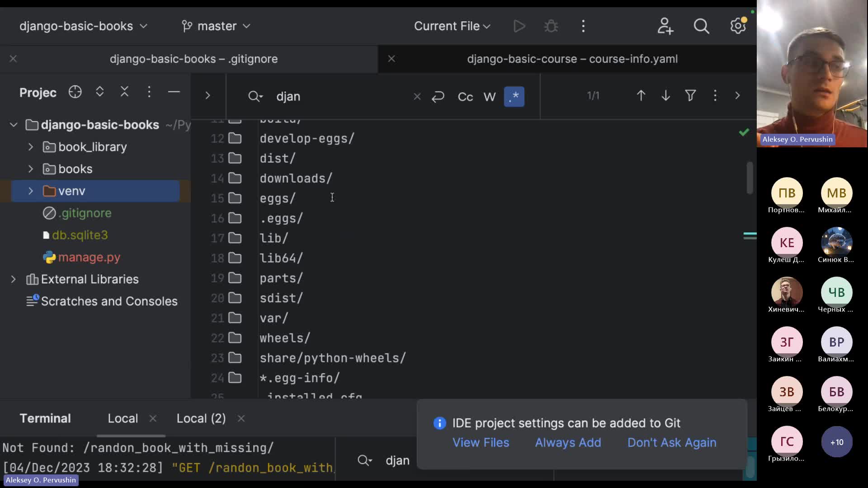Select manage.py in project tree
The height and width of the screenshot is (488, 868).
click(x=89, y=257)
